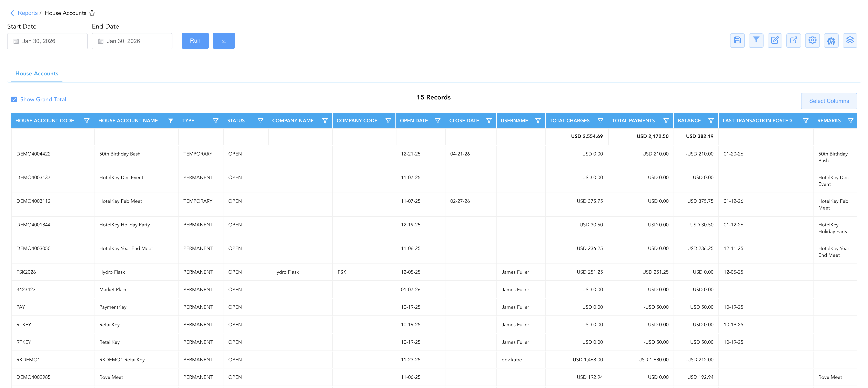Filter the Open Date column
The image size is (868, 388).
(438, 121)
